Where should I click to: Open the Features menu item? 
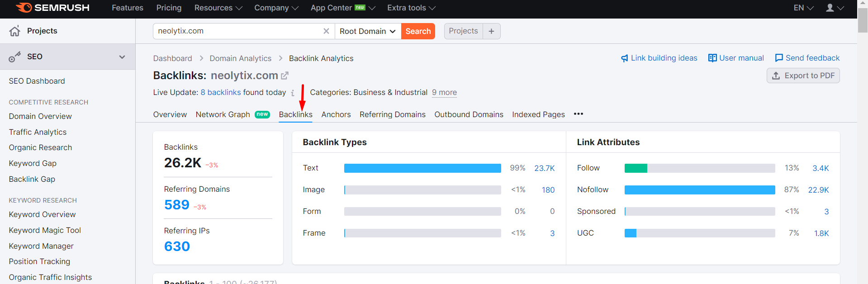128,8
